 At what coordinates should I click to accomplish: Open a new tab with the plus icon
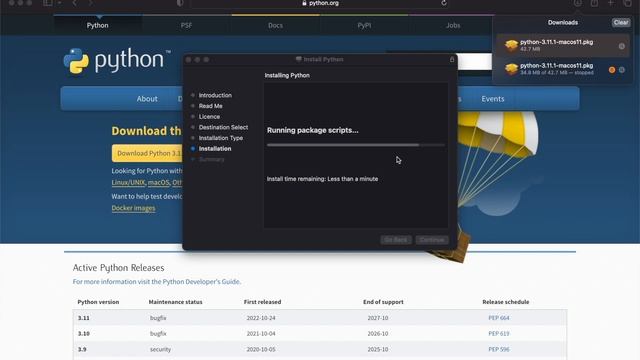[611, 3]
